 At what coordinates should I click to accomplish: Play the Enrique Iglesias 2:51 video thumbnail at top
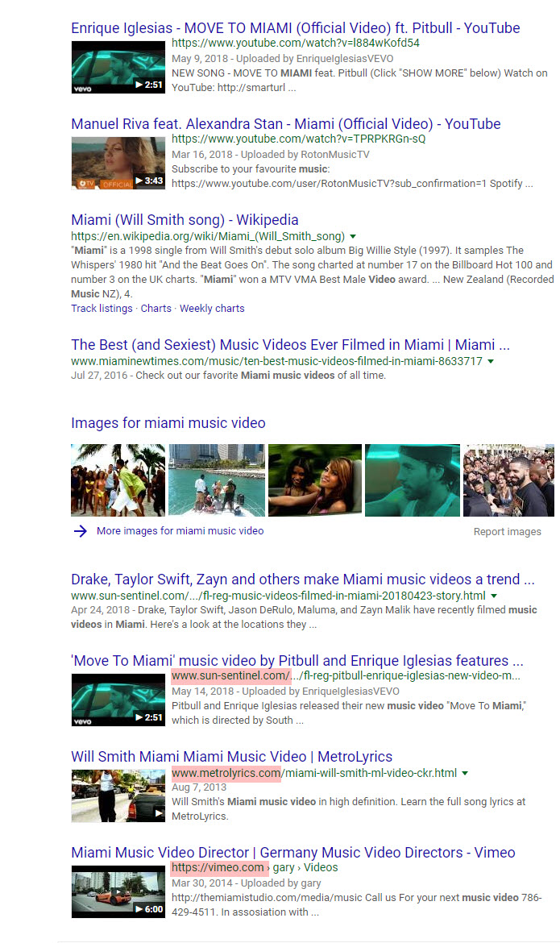[118, 68]
